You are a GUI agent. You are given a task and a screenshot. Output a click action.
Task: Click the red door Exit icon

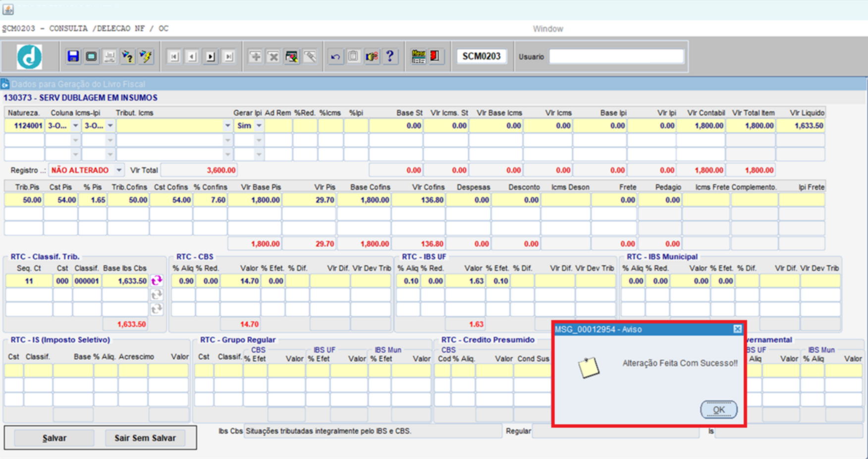[435, 57]
